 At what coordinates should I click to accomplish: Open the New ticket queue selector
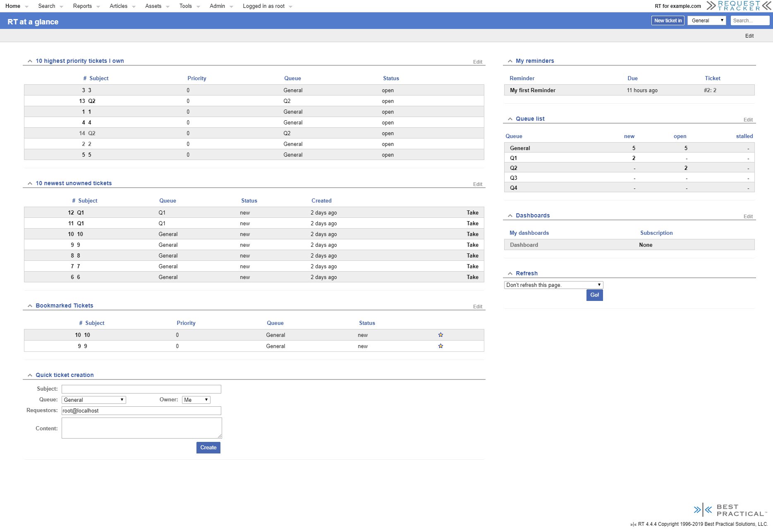(x=706, y=21)
